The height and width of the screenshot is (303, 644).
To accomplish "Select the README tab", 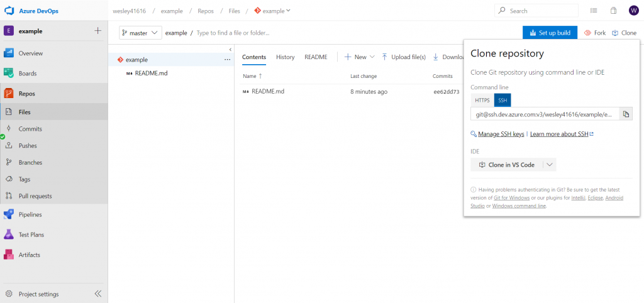I will [x=316, y=57].
